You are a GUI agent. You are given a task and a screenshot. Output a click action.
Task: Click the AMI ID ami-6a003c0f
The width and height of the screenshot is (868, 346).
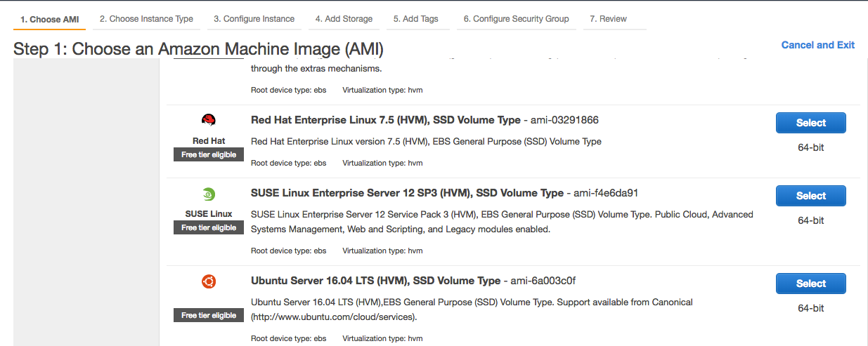543,281
